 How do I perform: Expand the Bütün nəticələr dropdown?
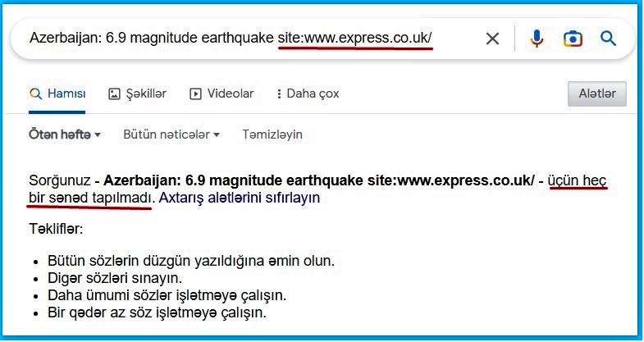coord(171,134)
